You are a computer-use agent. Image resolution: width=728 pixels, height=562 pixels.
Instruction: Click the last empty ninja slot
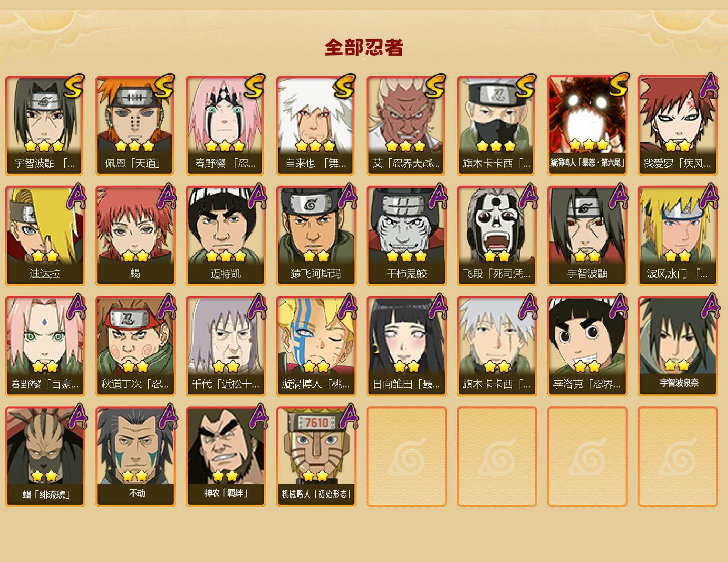678,457
